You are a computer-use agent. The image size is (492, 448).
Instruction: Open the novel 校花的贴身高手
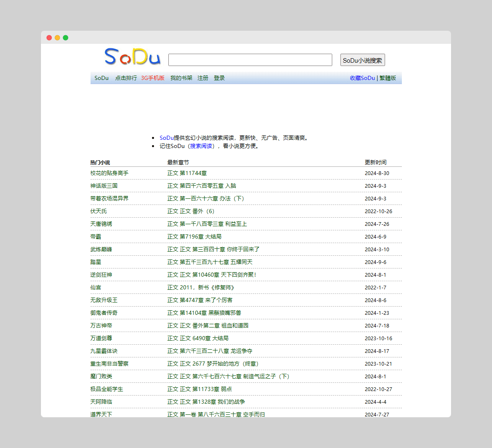point(109,173)
